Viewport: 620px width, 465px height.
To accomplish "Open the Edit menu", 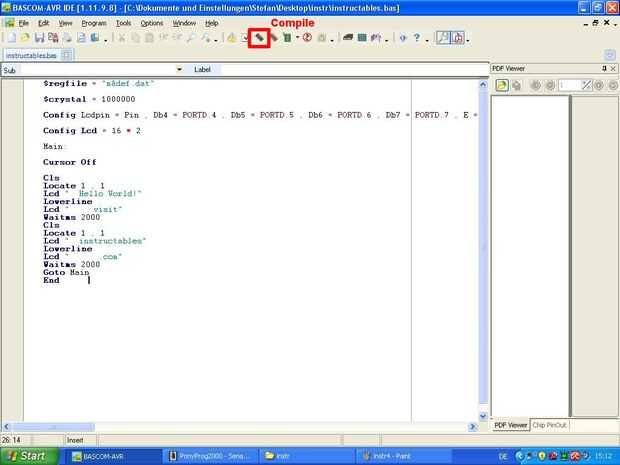I will (43, 23).
